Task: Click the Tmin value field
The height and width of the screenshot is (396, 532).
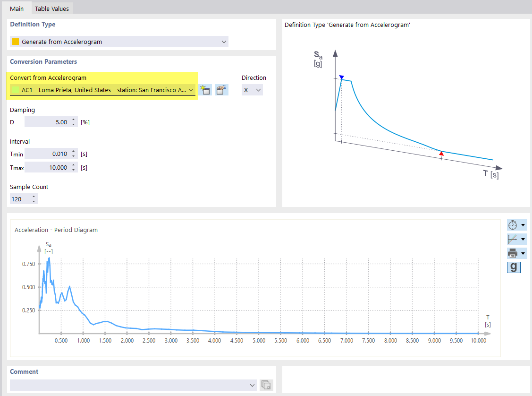Action: pyautogui.click(x=47, y=154)
